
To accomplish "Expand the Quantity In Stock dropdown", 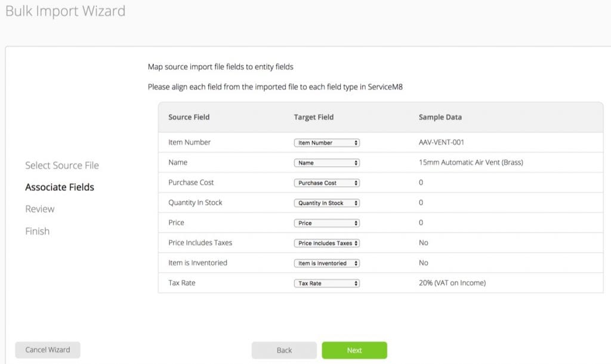I will coord(327,203).
